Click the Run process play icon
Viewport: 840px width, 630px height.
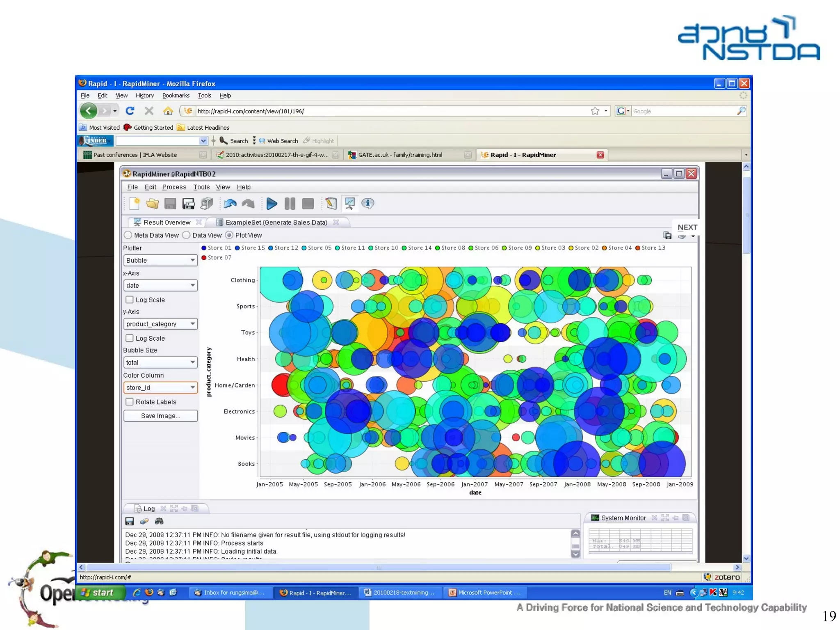(x=271, y=204)
